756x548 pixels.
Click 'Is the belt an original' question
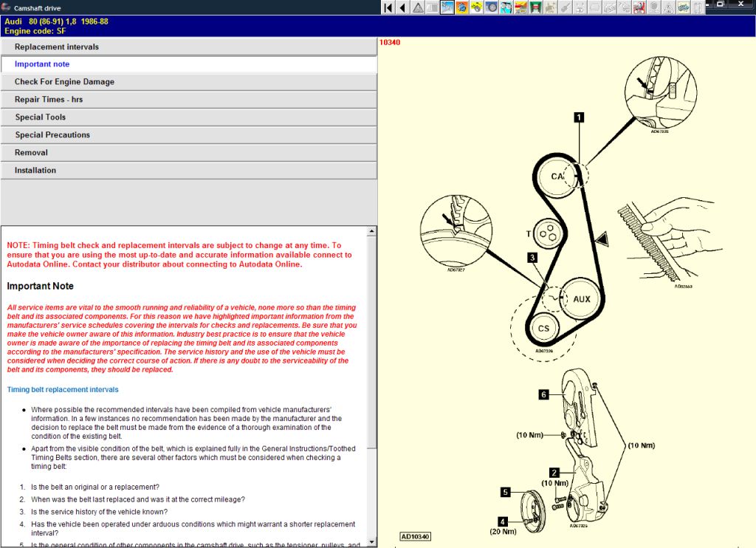[95, 487]
